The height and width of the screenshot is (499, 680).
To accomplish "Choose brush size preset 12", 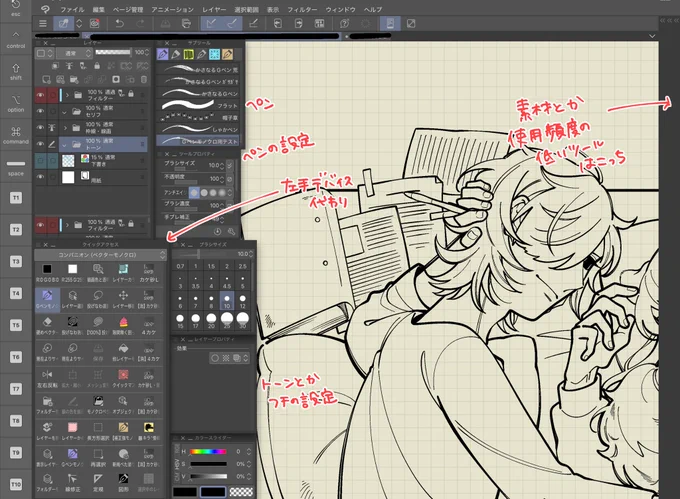I will [x=242, y=300].
